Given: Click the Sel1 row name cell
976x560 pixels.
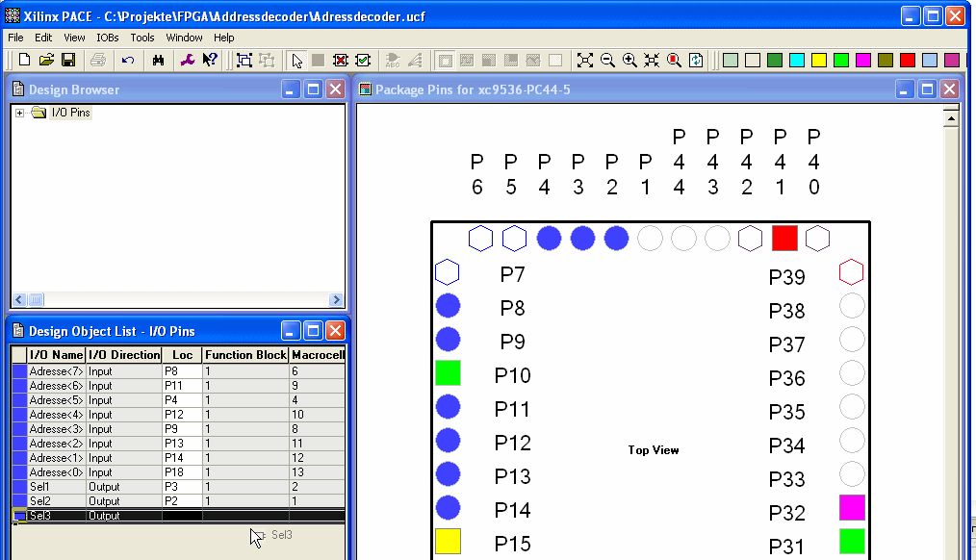Looking at the screenshot, I should (x=56, y=487).
